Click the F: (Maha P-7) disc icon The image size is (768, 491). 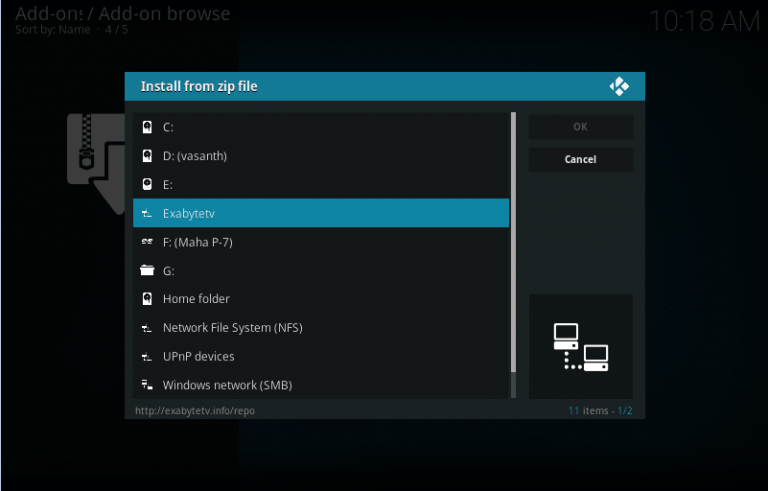[x=147, y=242]
